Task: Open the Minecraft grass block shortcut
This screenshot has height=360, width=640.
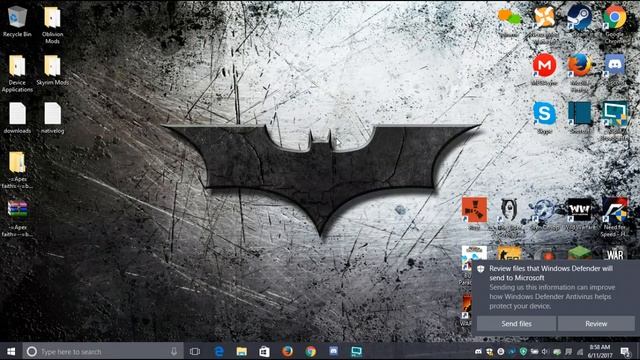Action: [580, 253]
